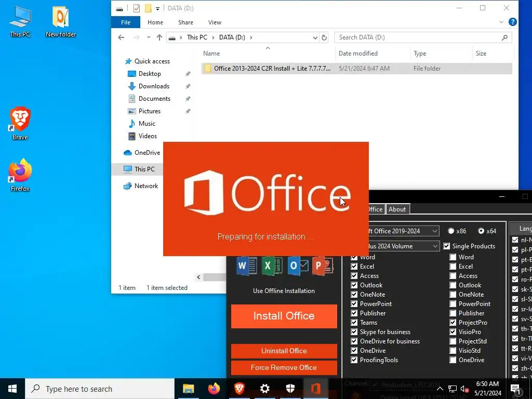Open Firefox from the taskbar

pos(214,389)
